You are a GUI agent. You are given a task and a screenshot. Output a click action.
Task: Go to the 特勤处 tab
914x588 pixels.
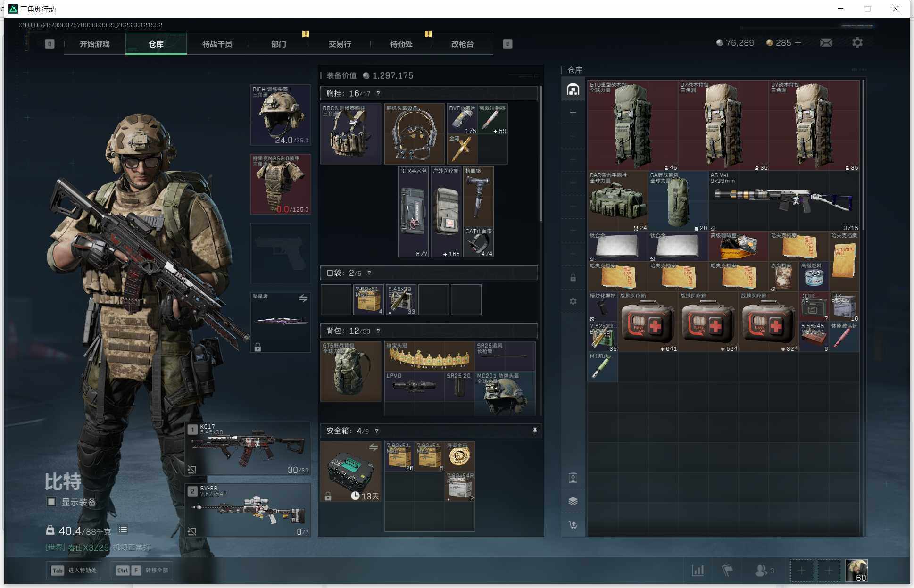tap(401, 44)
